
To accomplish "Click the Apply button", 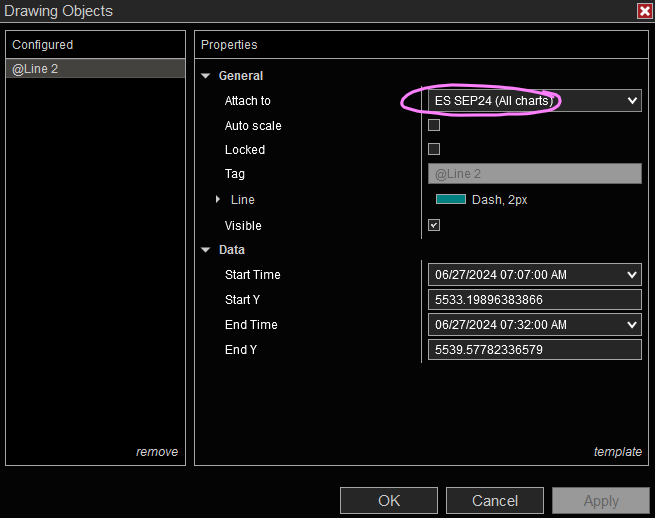I will 601,500.
